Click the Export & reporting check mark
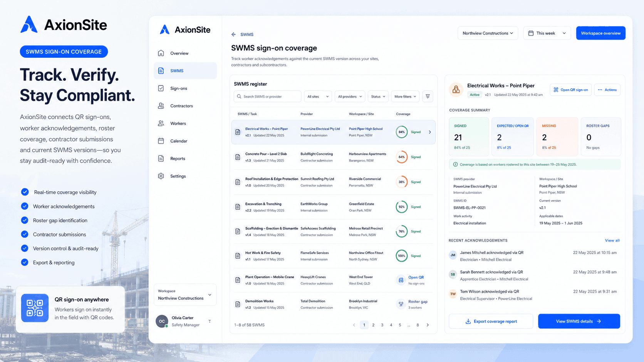Viewport: 644px width, 362px height. (x=25, y=262)
